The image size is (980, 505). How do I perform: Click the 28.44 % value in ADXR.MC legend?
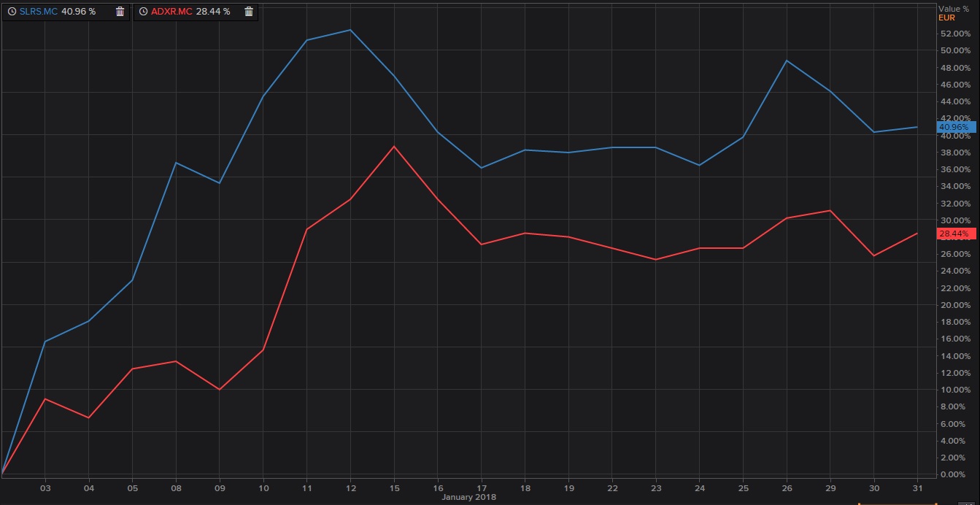[x=213, y=11]
